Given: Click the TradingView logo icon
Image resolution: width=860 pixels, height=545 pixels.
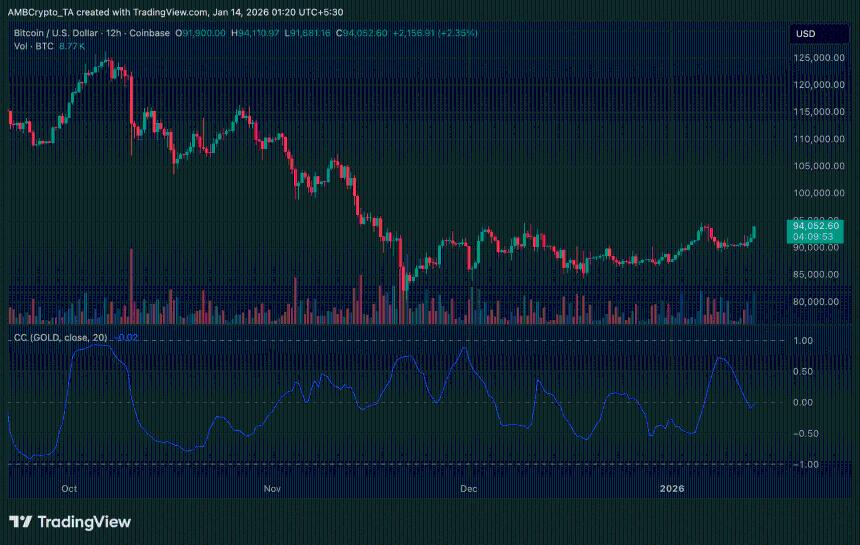Looking at the screenshot, I should (20, 522).
